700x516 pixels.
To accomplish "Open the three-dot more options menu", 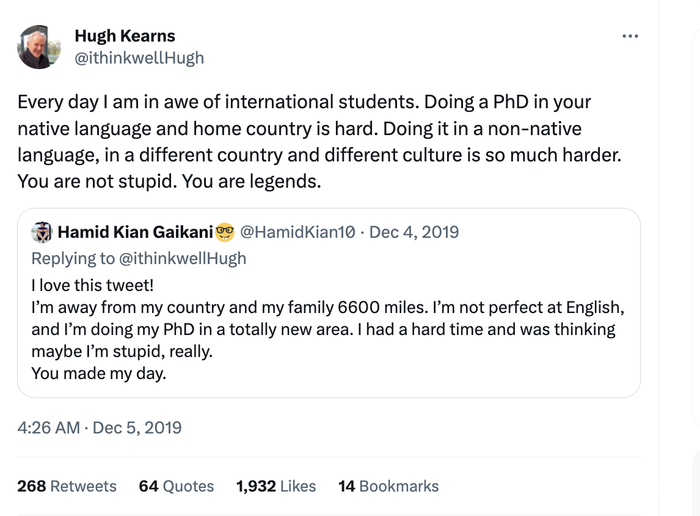I will coord(629,37).
